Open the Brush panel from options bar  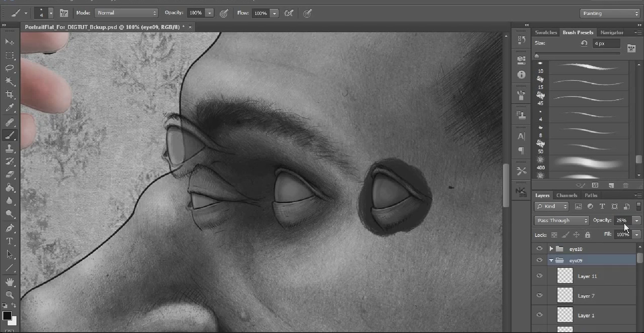(64, 13)
